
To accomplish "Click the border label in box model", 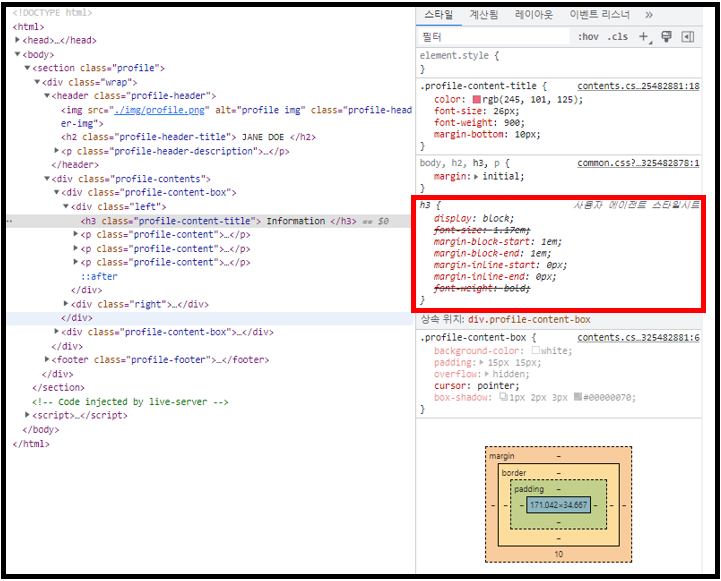I will pyautogui.click(x=514, y=473).
